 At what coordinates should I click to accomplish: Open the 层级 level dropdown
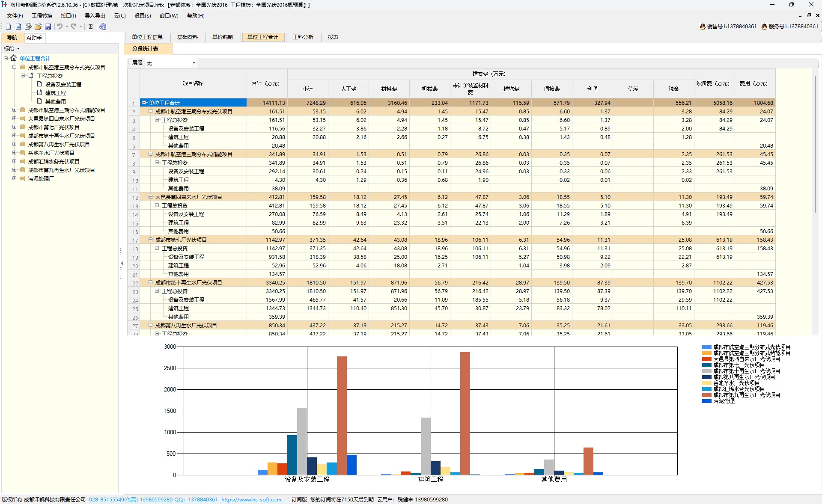(194, 63)
